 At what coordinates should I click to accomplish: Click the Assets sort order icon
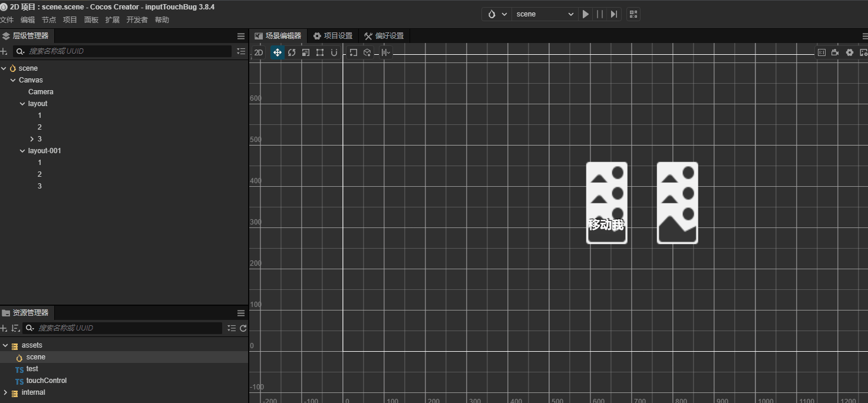(15, 328)
